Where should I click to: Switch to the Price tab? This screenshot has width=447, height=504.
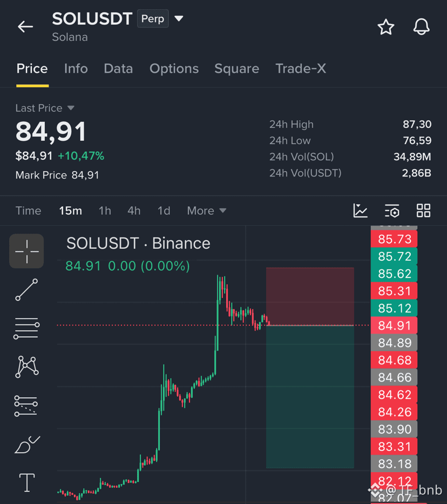tap(32, 69)
